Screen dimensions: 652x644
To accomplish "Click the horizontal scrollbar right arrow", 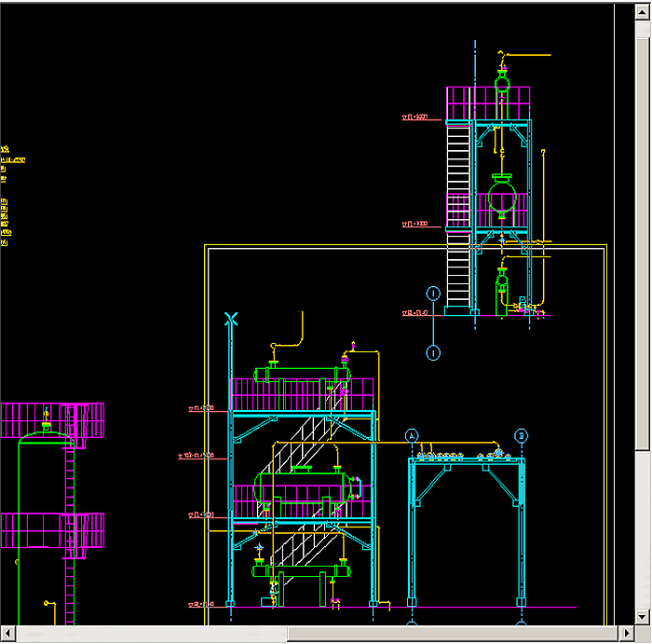I will pos(626,634).
